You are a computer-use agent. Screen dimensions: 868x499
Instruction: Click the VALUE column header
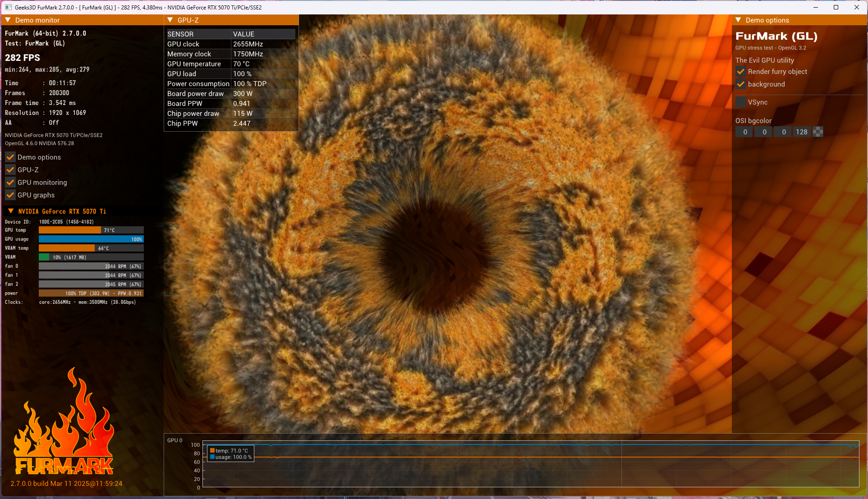(243, 34)
